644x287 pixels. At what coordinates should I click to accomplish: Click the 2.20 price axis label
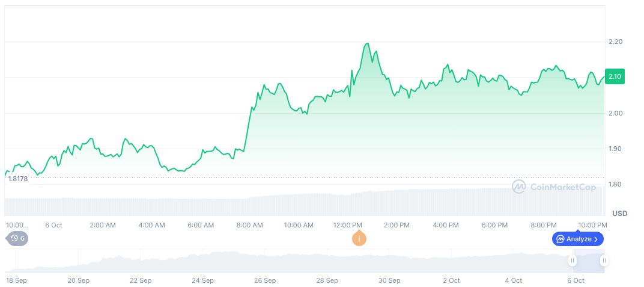(x=615, y=42)
